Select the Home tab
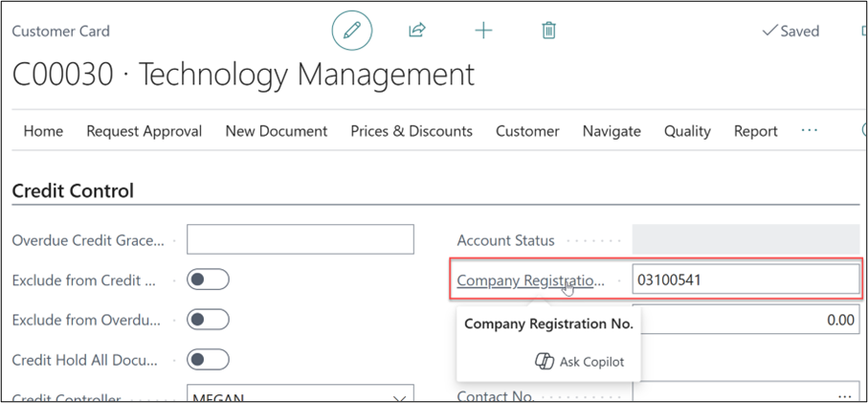Image resolution: width=868 pixels, height=403 pixels. 43,131
